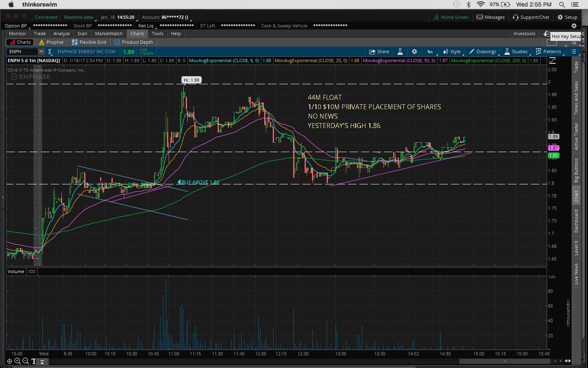Switch to the Trade tab
Viewport: 588px width, 368px height.
40,34
